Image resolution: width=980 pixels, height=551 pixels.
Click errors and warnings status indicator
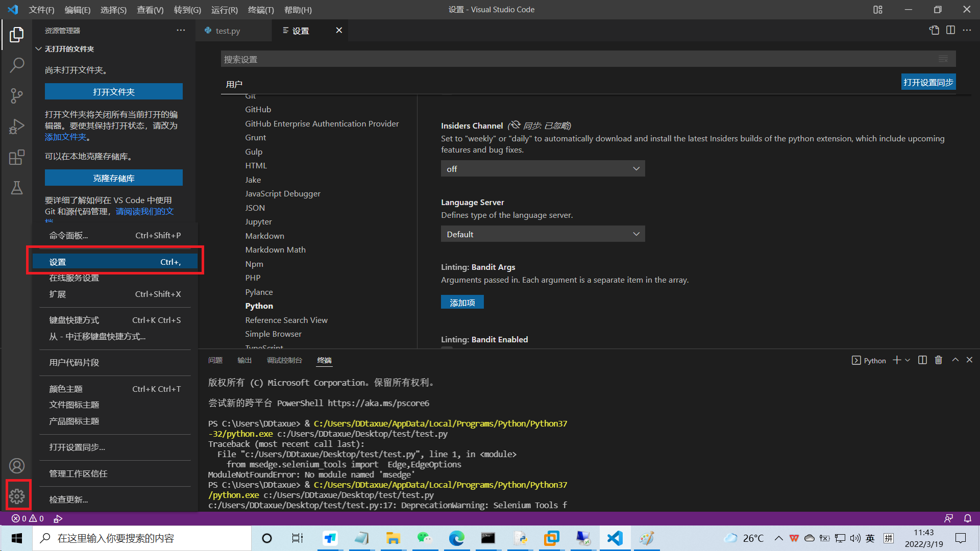[x=28, y=518]
